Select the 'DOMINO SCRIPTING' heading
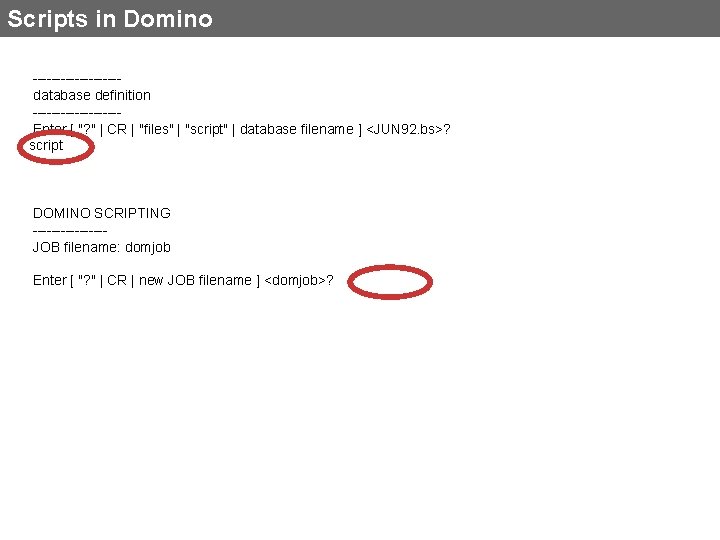Viewport: 720px width, 540px height. (x=102, y=213)
